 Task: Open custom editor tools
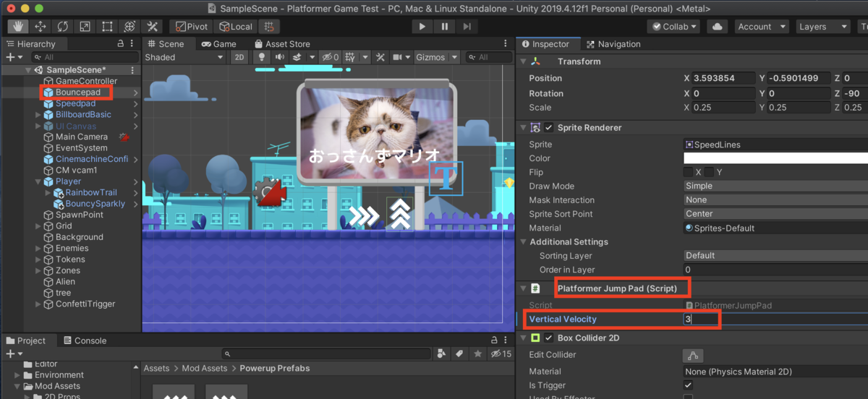(x=153, y=27)
